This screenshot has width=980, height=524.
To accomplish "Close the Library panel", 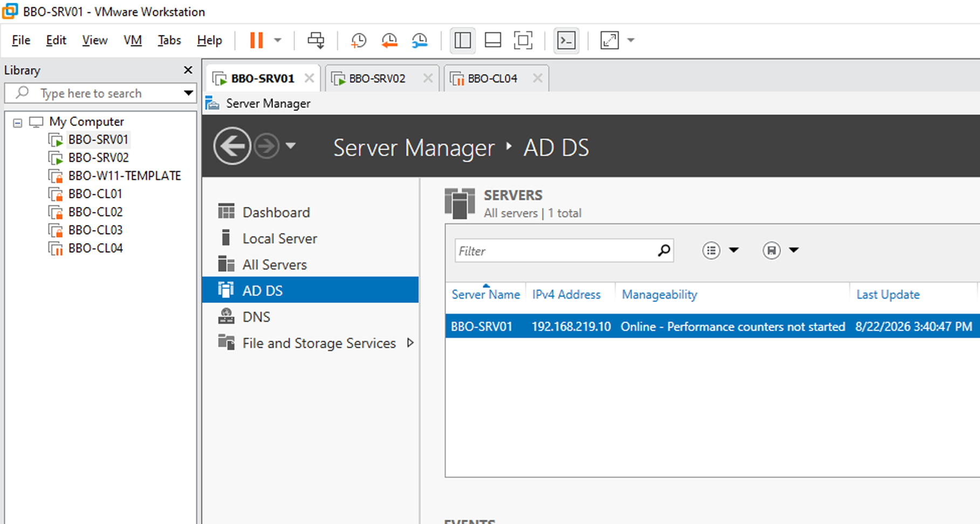I will [x=188, y=70].
